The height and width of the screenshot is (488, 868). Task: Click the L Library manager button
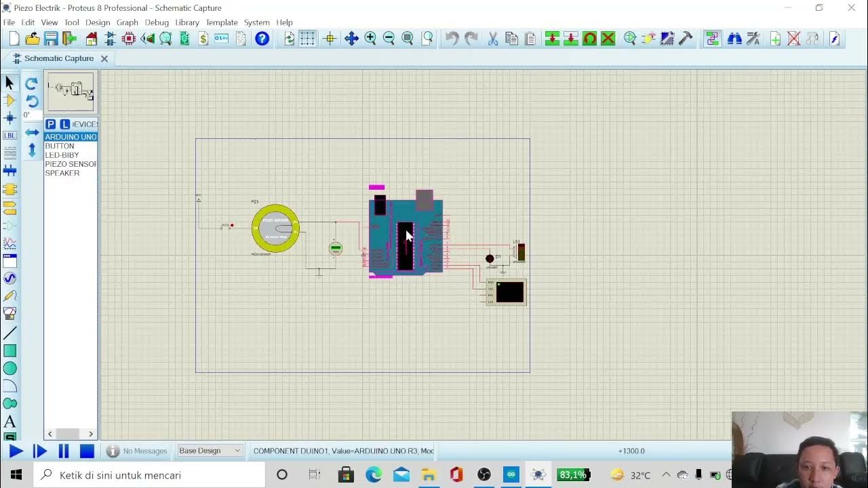point(64,125)
